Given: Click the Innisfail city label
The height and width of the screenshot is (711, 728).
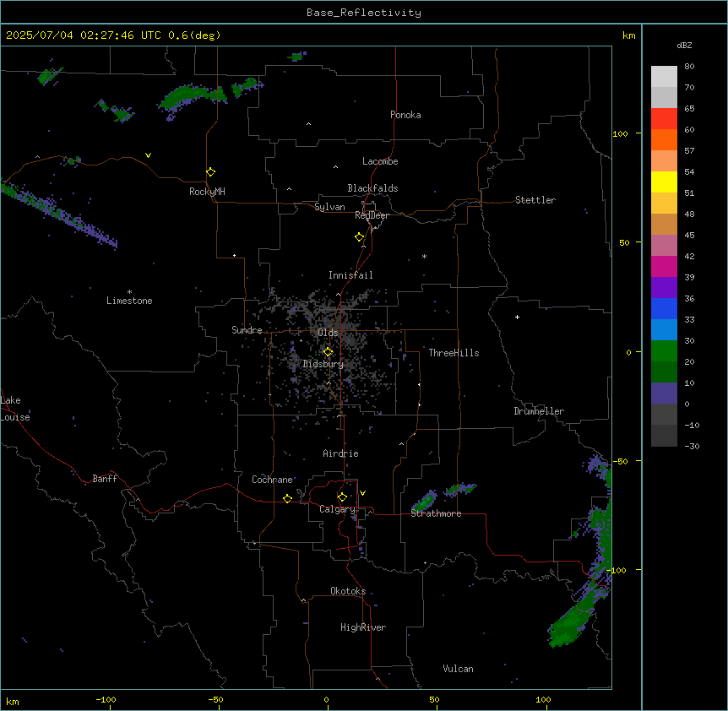Looking at the screenshot, I should pyautogui.click(x=350, y=275).
